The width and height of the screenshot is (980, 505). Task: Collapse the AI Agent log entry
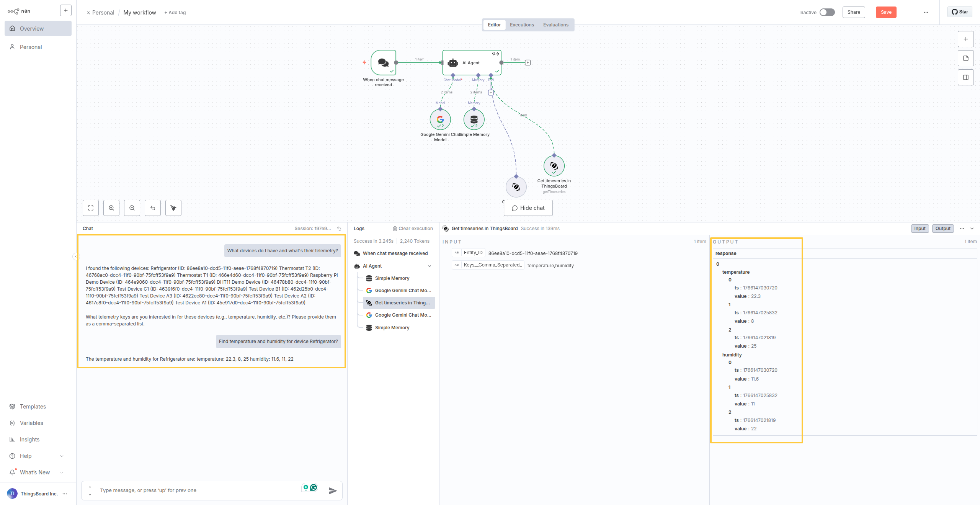[x=430, y=266]
